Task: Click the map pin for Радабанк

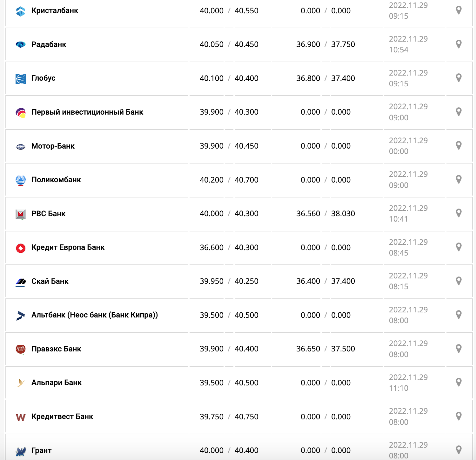Action: click(x=459, y=44)
